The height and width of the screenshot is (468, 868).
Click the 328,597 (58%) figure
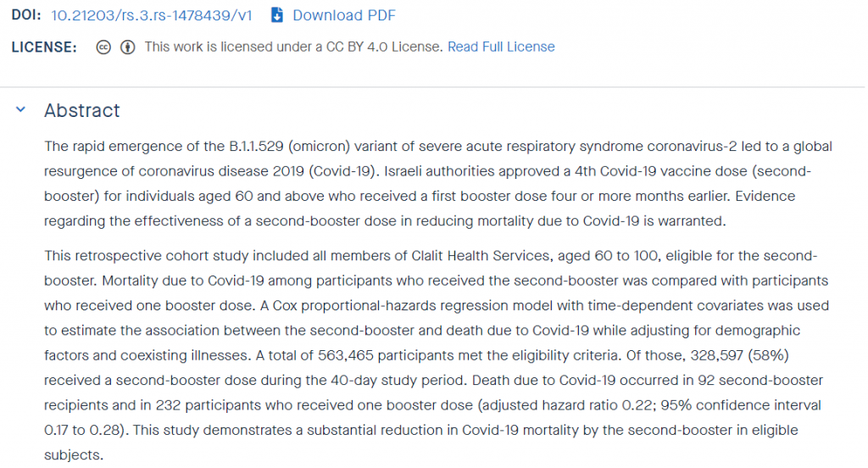[739, 355]
